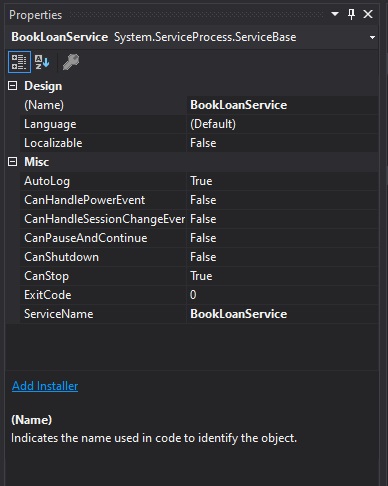Click the Properties panel title
The width and height of the screenshot is (388, 486).
click(x=36, y=15)
